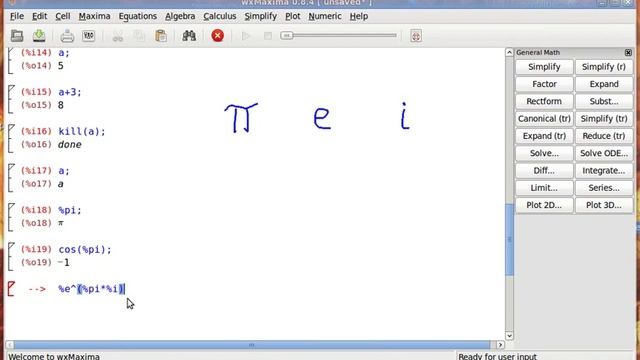Image resolution: width=640 pixels, height=360 pixels.
Task: Click the output value 'done'
Action: (69, 144)
